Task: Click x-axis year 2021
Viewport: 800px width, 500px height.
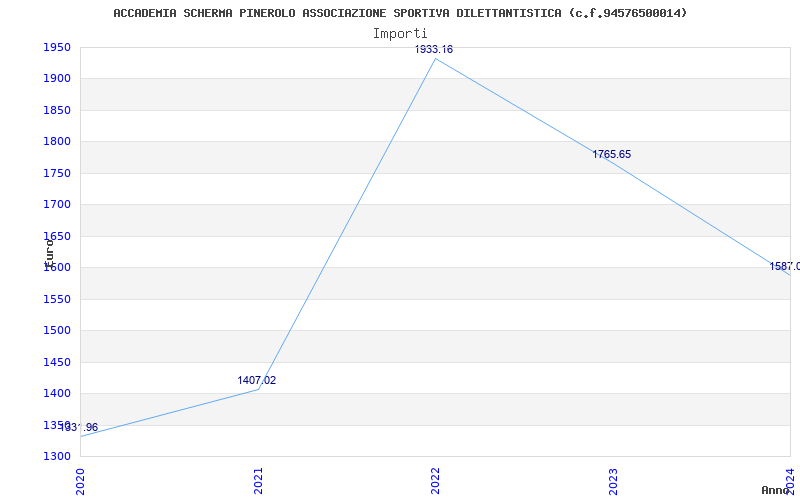Action: (x=258, y=481)
